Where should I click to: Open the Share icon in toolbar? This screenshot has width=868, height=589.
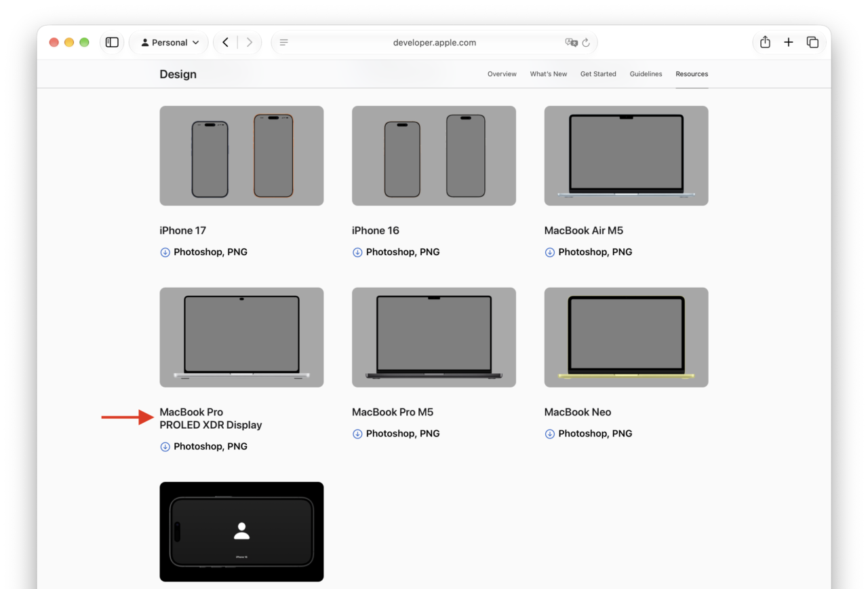[x=765, y=42]
